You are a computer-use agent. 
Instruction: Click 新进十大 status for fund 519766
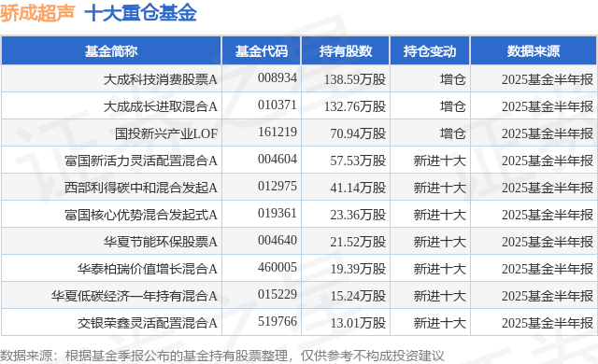(x=440, y=323)
